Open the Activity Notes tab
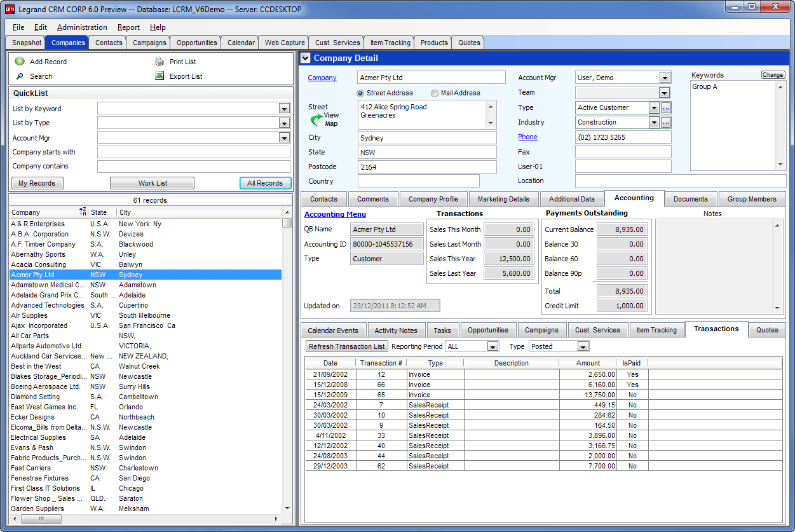 (x=396, y=331)
